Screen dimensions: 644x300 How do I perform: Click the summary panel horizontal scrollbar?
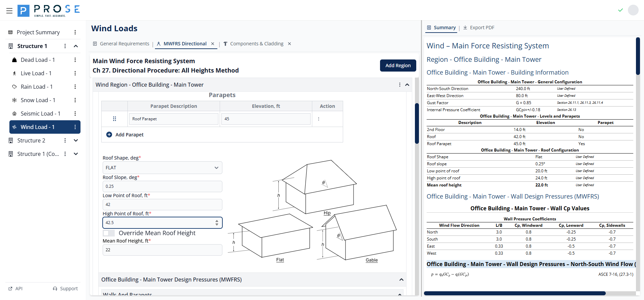pyautogui.click(x=515, y=293)
